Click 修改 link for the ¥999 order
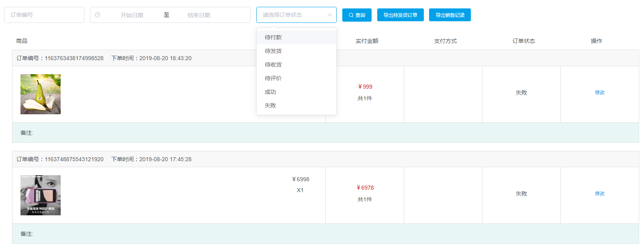The width and height of the screenshot is (644, 249). coord(599,93)
